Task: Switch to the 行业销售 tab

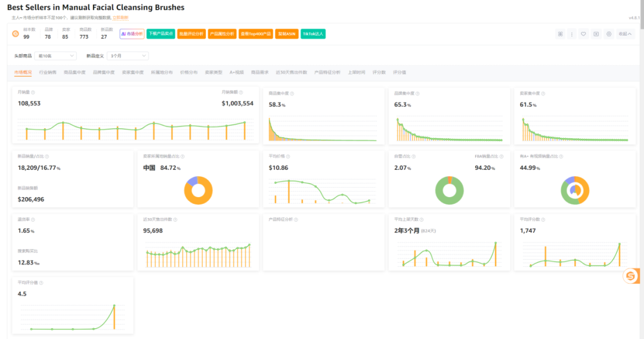Action: click(48, 72)
